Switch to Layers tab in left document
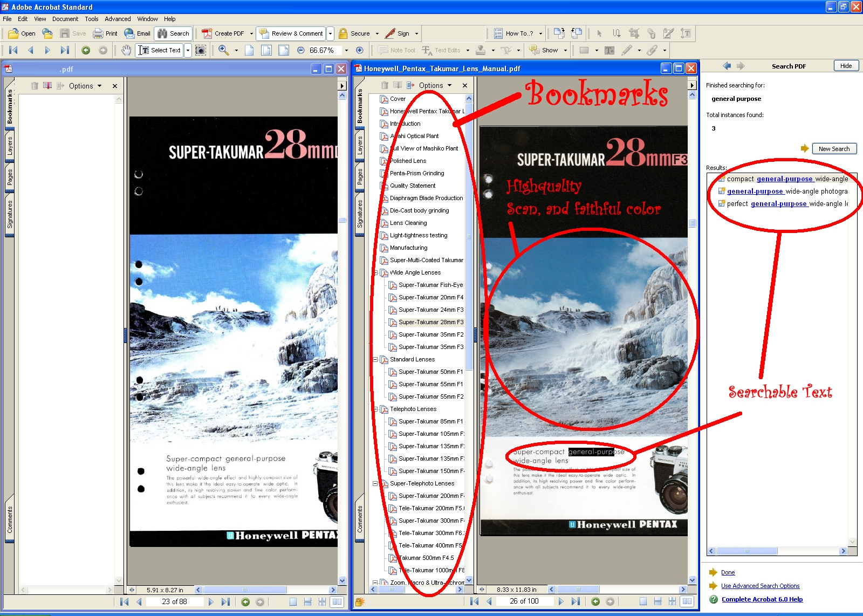 tap(10, 146)
